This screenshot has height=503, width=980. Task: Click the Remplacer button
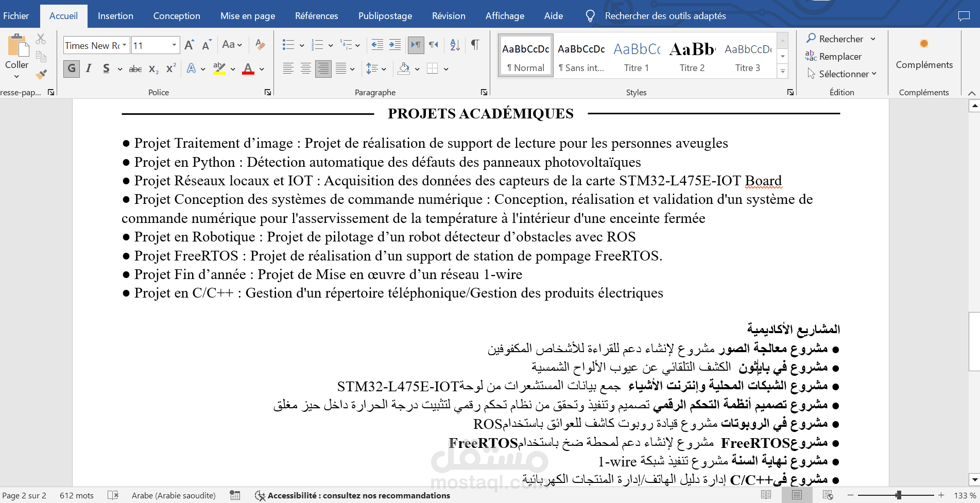(833, 56)
